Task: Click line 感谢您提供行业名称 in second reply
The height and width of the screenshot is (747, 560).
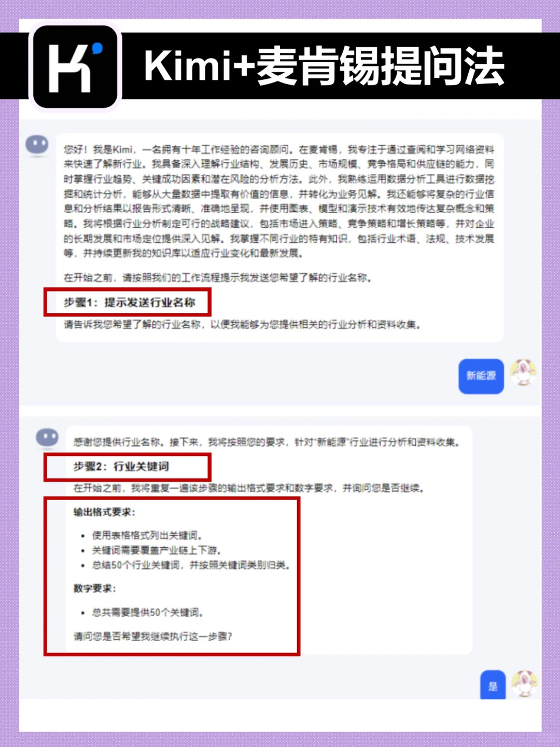Action: 267,442
